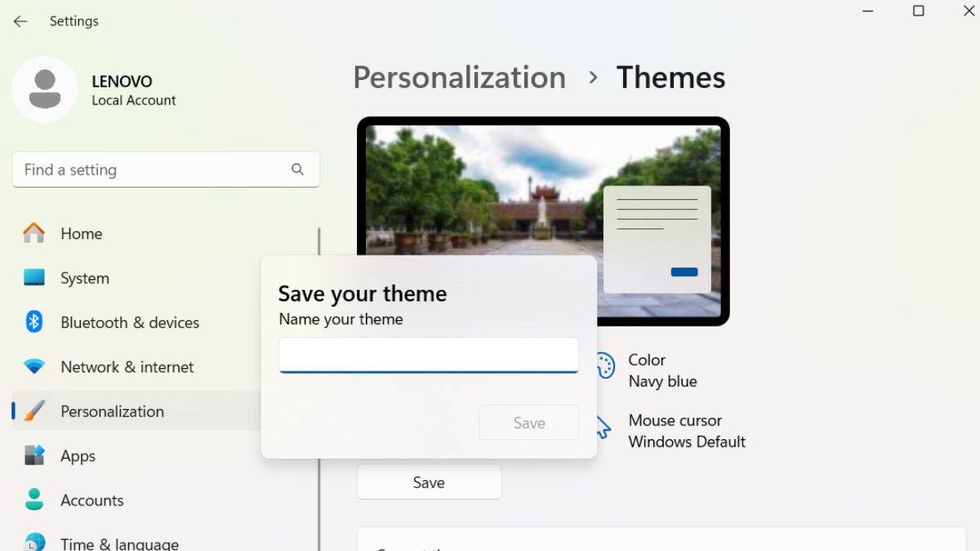Click the Time & language globe icon
This screenshot has height=551, width=980.
pos(33,542)
